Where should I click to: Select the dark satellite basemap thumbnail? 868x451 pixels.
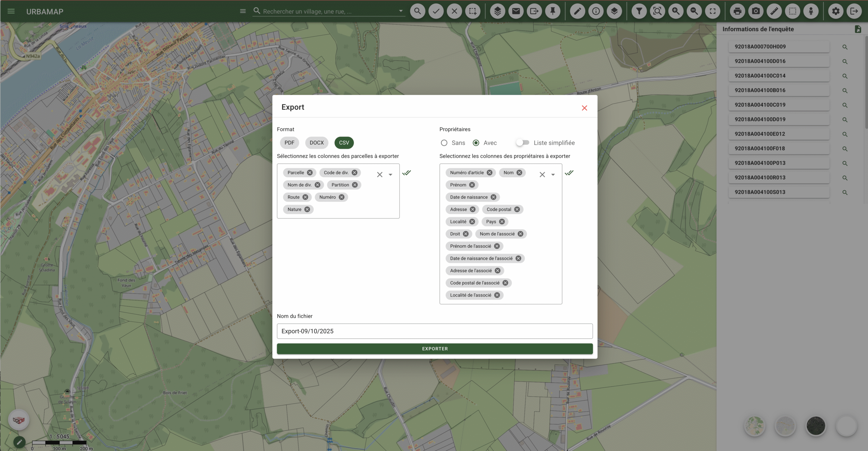pyautogui.click(x=816, y=426)
